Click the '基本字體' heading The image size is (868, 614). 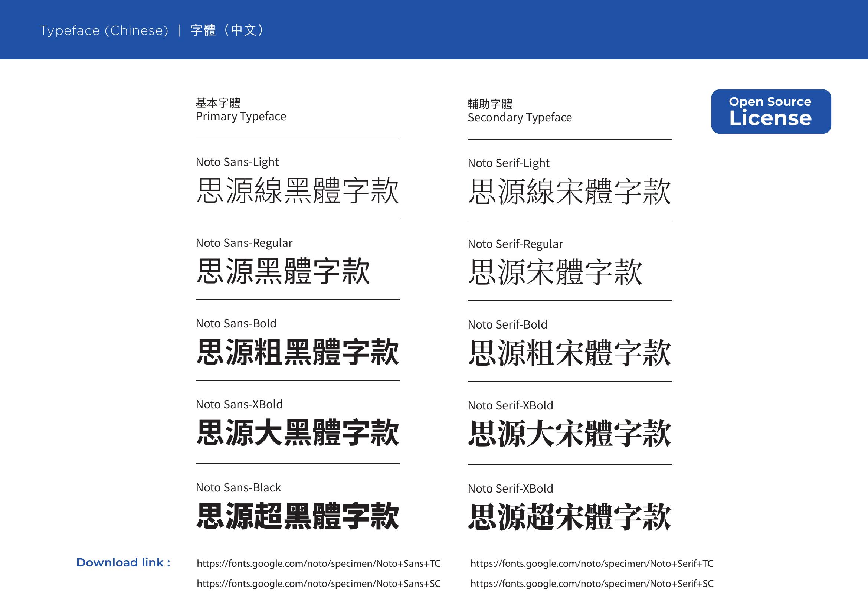[218, 102]
